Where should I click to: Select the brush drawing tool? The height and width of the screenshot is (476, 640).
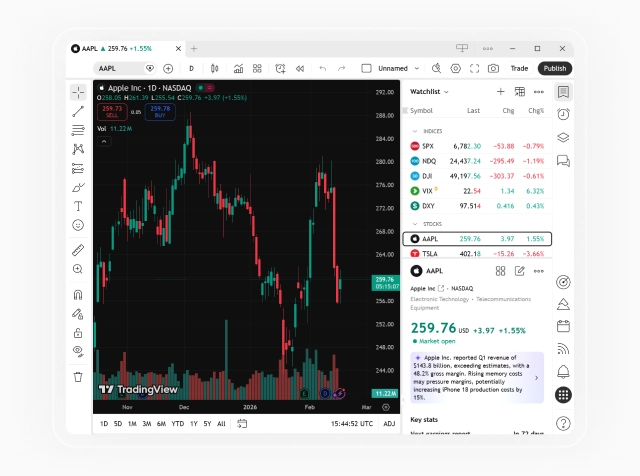click(x=78, y=187)
